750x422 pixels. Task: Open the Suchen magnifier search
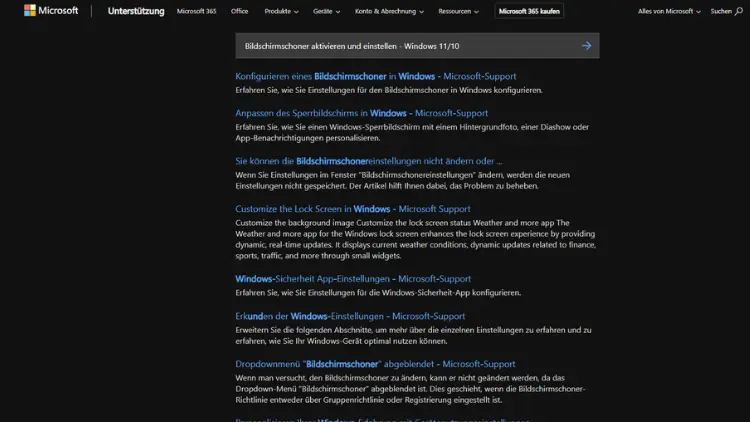pyautogui.click(x=727, y=11)
